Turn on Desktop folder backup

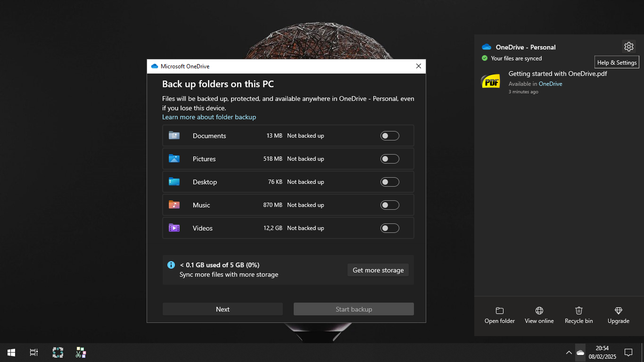point(390,182)
